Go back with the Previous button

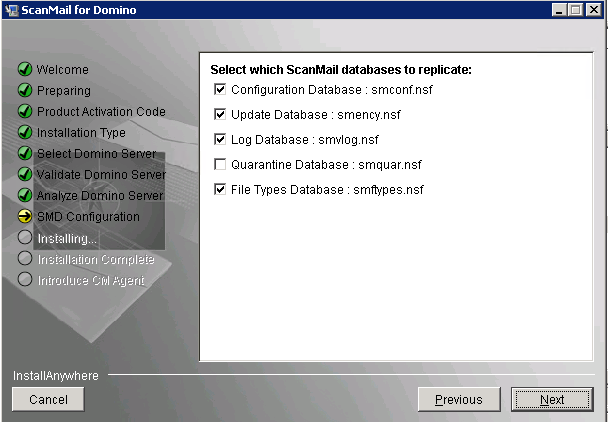[x=458, y=400]
